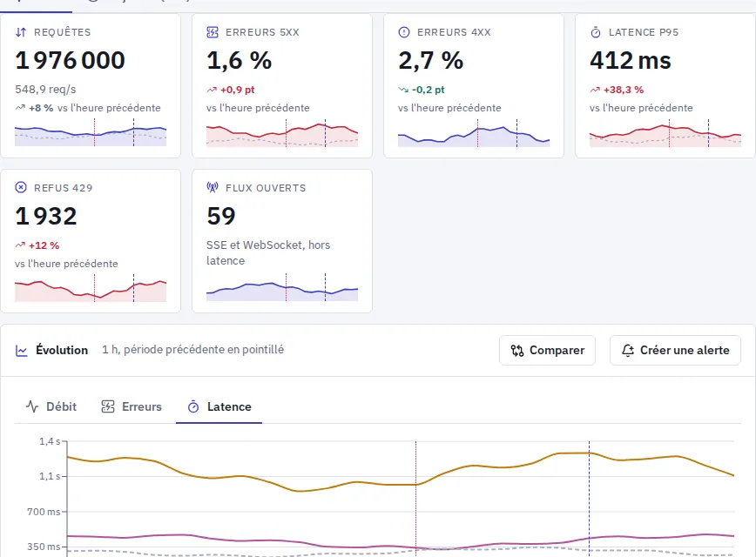Click the crossed circle icon beside REFUS 429
Image resolution: width=756 pixels, height=557 pixels.
coord(21,187)
